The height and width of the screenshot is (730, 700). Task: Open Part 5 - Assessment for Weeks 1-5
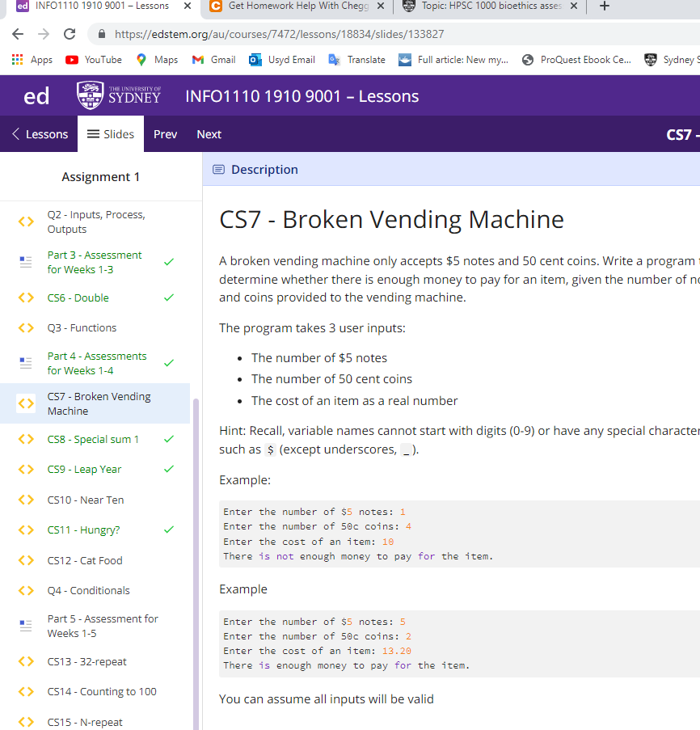click(x=95, y=627)
